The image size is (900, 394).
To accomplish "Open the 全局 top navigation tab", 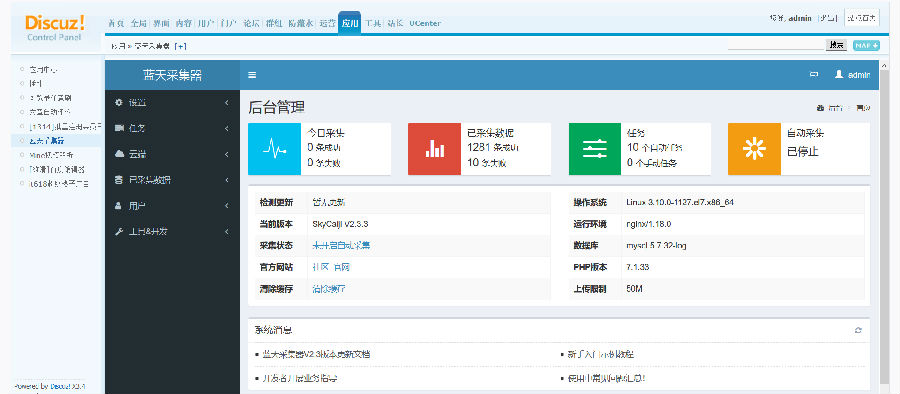I will [x=138, y=24].
